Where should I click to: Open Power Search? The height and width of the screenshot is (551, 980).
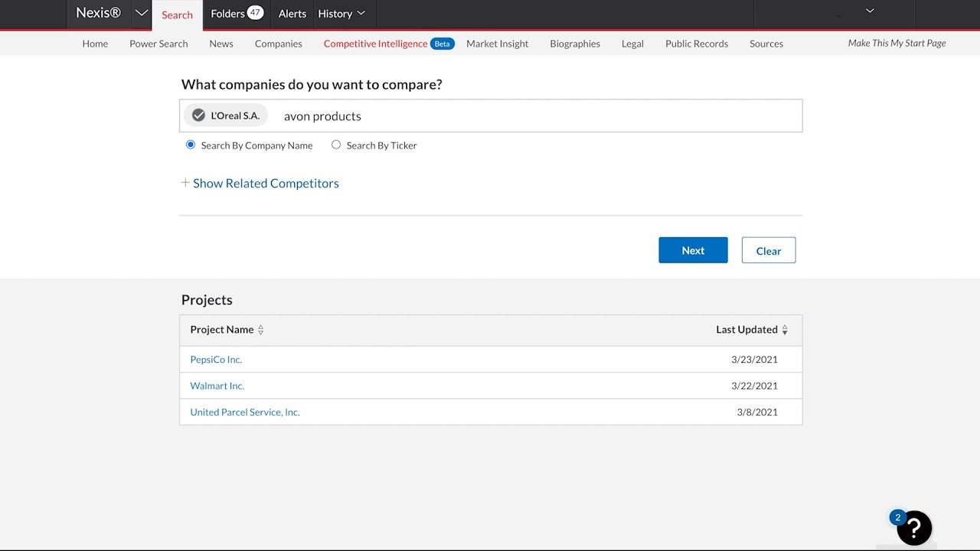158,44
